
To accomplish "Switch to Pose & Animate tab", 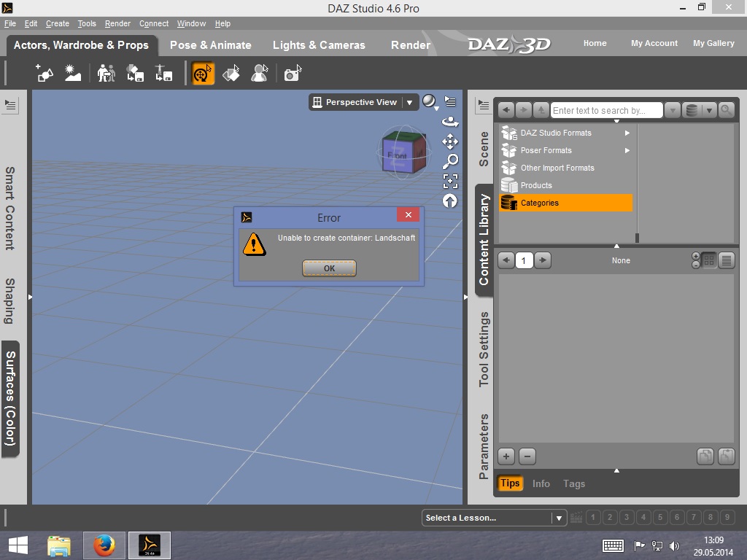I will tap(211, 45).
